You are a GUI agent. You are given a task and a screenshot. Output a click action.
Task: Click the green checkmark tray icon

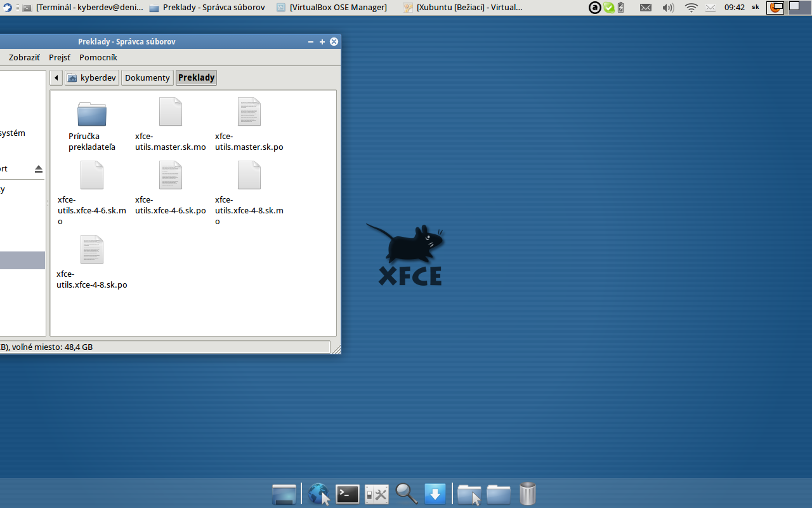pyautogui.click(x=609, y=8)
